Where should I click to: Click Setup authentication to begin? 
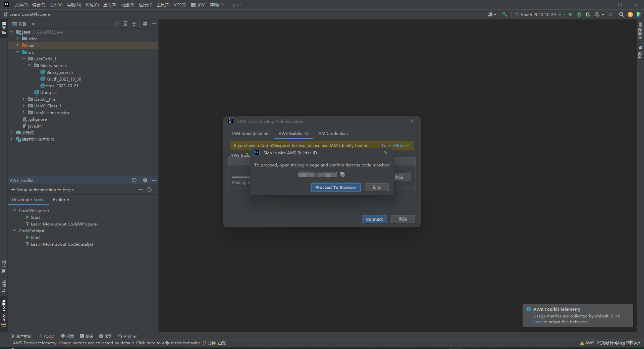[x=43, y=190]
